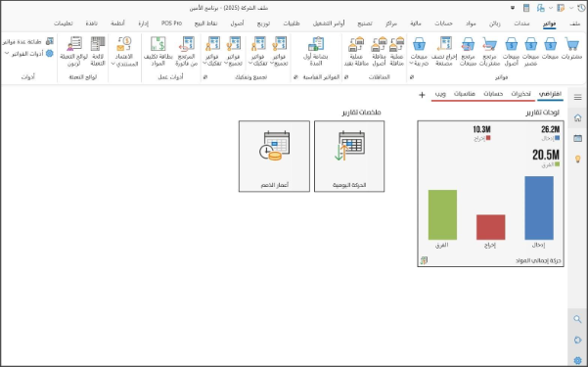Switch to the تحذيرات dashboard tab

(x=520, y=94)
